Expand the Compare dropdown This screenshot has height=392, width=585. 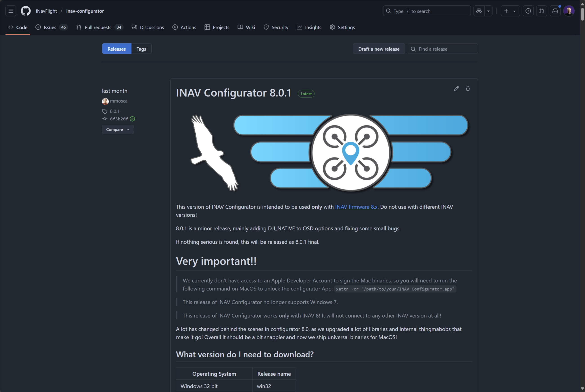pos(118,129)
